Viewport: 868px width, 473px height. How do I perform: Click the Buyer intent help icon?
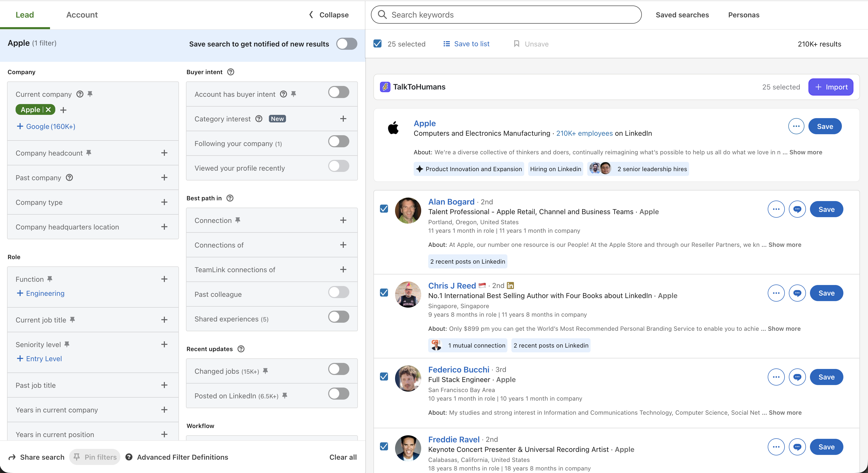click(x=231, y=72)
